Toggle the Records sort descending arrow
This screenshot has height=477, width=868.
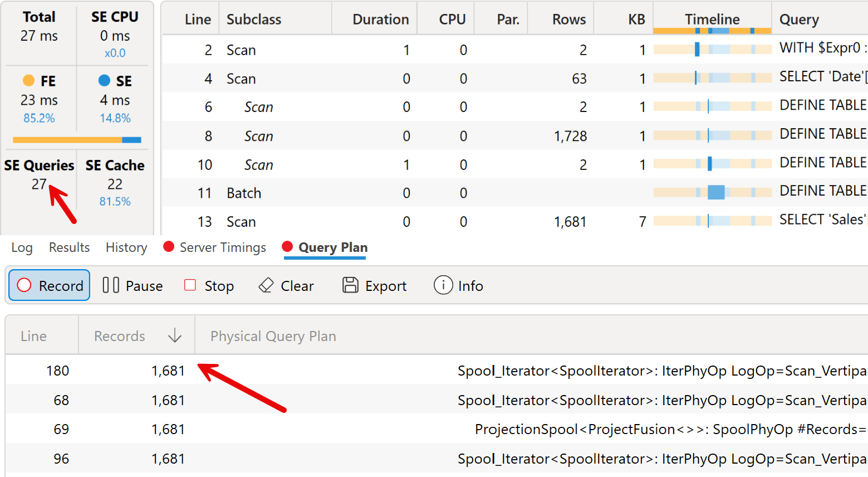click(x=175, y=335)
